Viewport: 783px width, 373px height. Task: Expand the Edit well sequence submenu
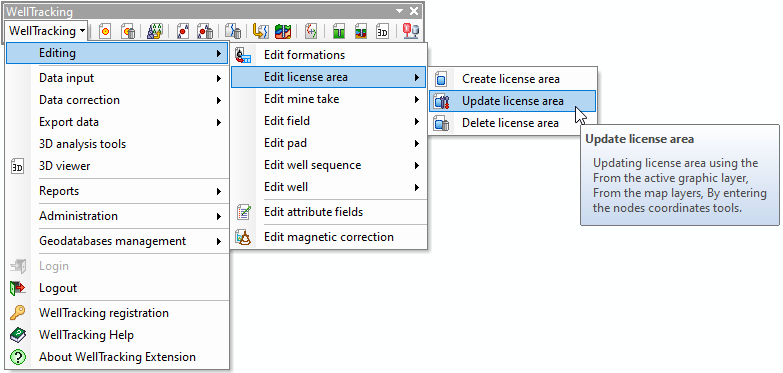click(416, 165)
